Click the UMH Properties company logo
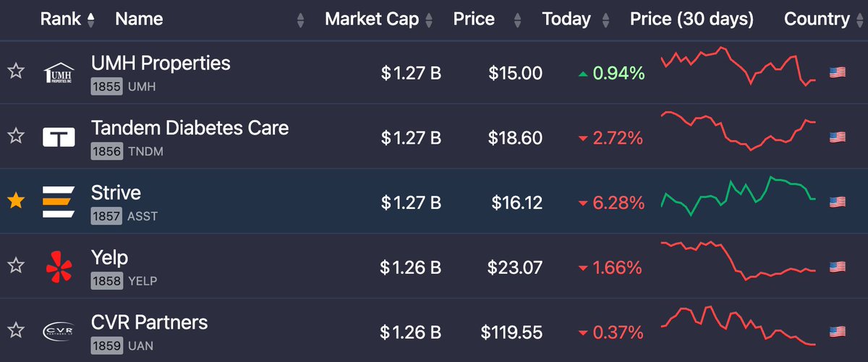This screenshot has height=362, width=868. pyautogui.click(x=59, y=73)
